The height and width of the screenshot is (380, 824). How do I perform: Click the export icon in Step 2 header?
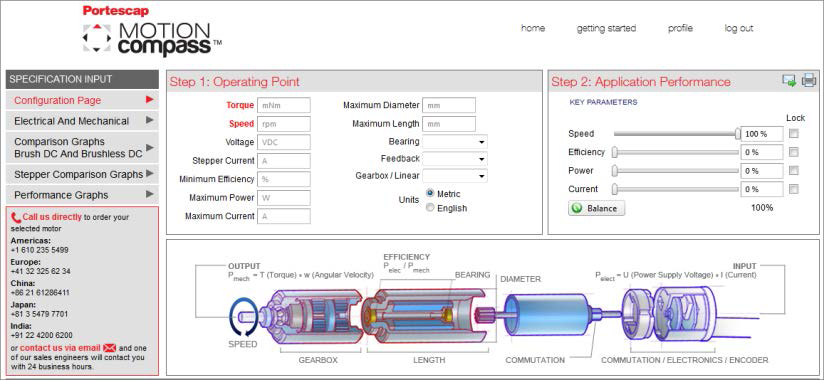click(789, 80)
